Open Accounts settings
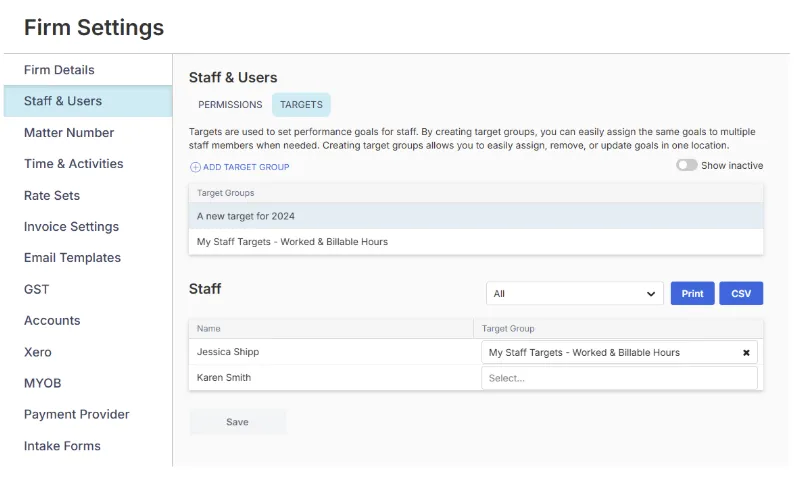The height and width of the screenshot is (481, 802). (88, 321)
